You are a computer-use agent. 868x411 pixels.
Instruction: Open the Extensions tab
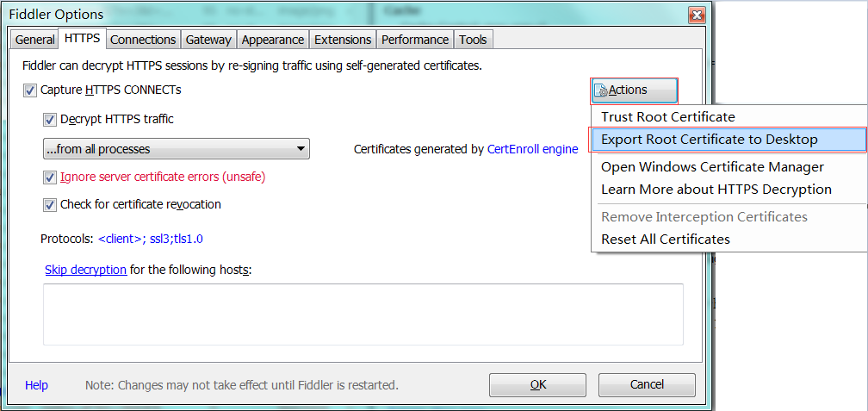(343, 40)
